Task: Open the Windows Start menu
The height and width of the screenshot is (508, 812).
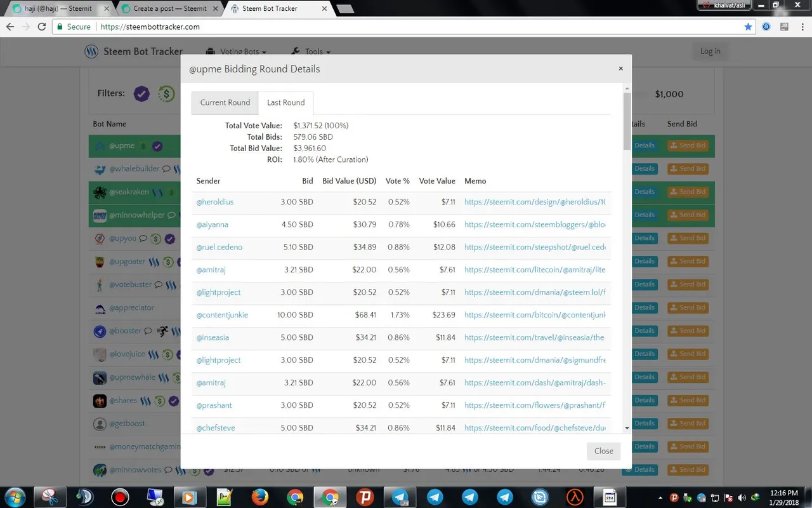Action: [x=14, y=497]
